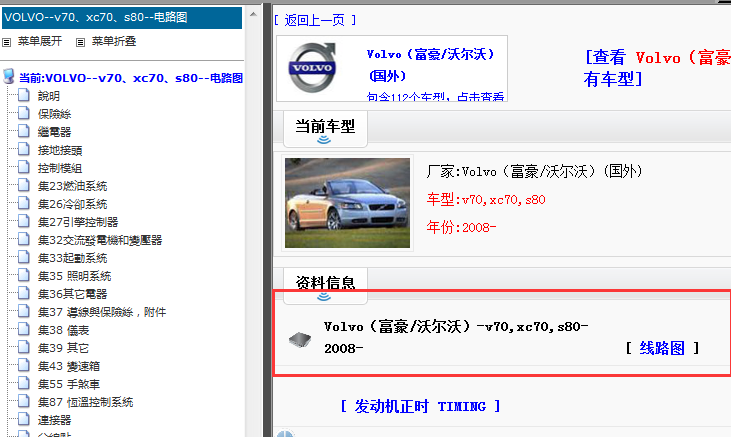The width and height of the screenshot is (731, 437).
Task: Open 集43 變速箱 in the tree
Action: [x=69, y=366]
